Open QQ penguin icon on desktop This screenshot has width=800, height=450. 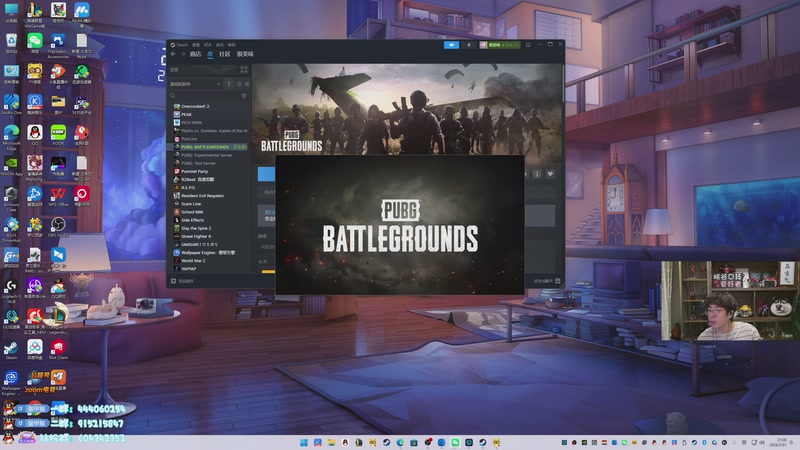click(35, 136)
